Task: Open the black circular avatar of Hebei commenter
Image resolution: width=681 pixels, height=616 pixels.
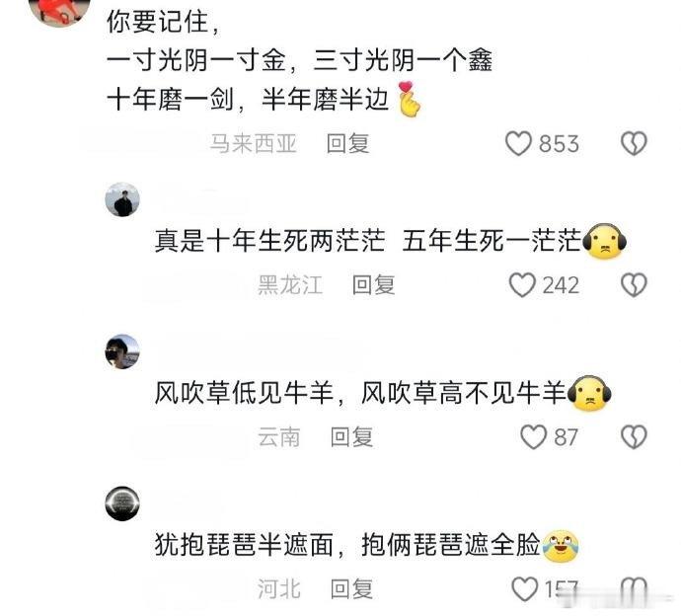Action: (x=122, y=503)
